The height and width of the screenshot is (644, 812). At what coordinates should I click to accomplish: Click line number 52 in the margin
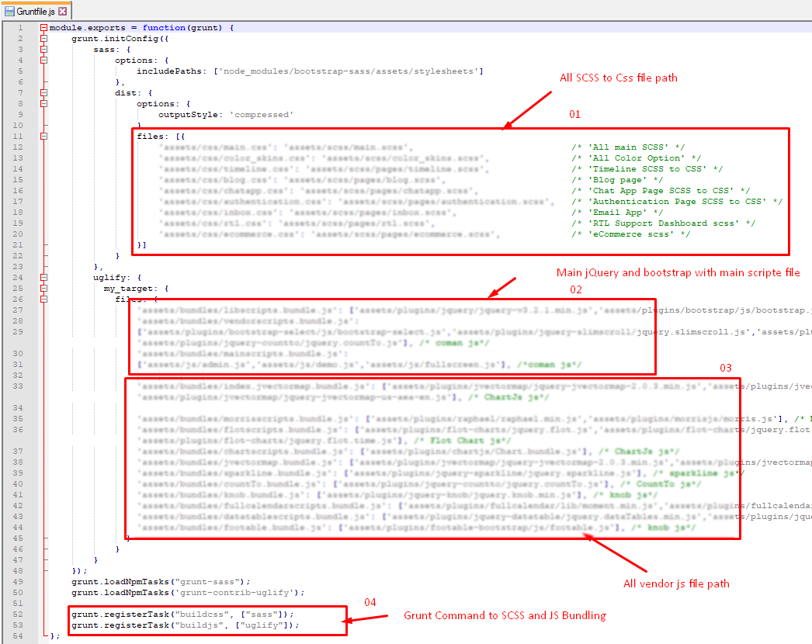18,614
